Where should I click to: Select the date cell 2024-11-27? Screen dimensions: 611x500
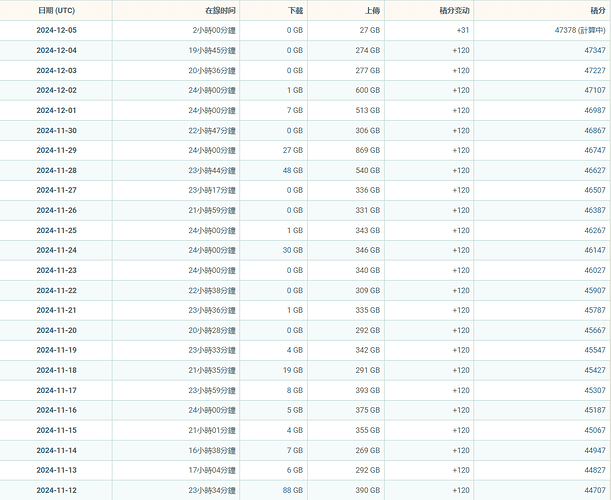pos(57,190)
